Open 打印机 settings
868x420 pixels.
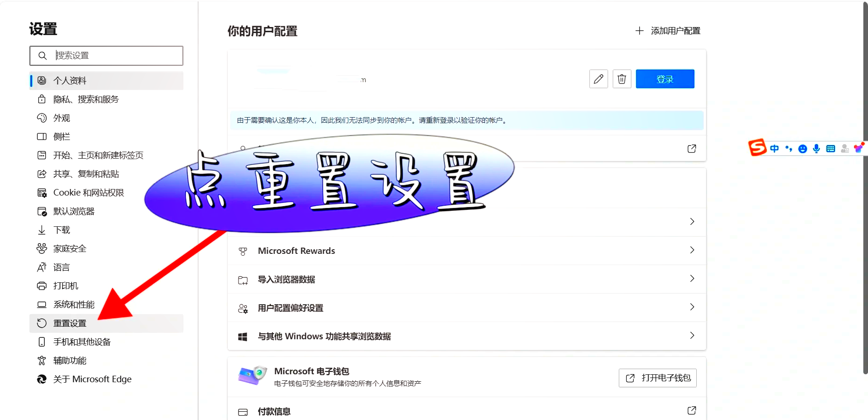[106, 286]
